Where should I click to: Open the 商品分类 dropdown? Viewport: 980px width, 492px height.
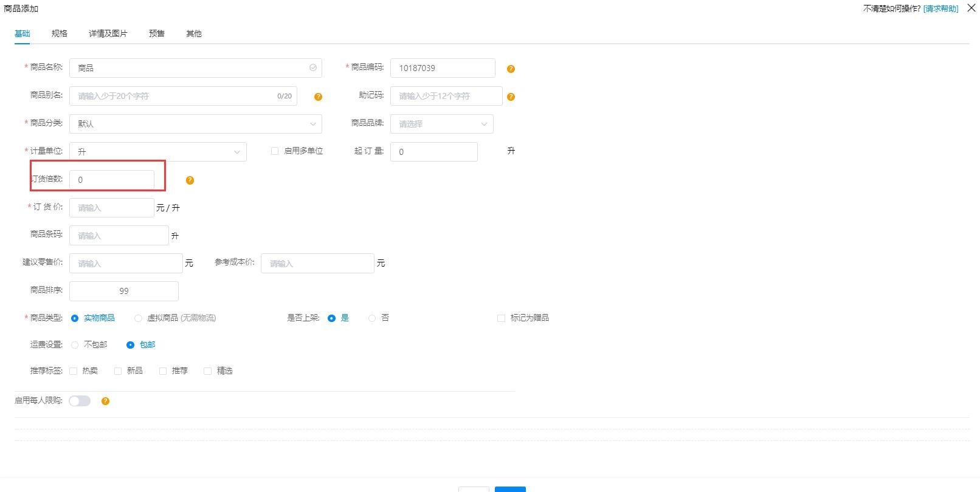click(195, 124)
